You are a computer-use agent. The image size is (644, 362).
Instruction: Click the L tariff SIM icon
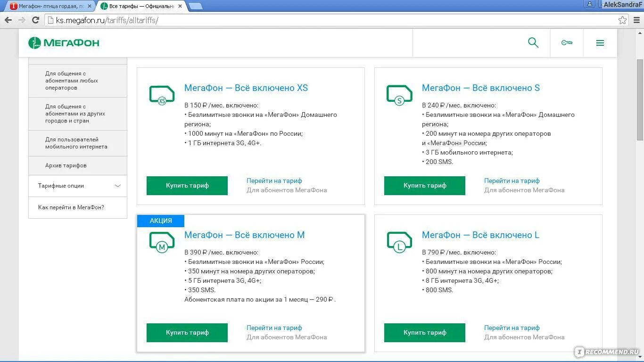399,242
